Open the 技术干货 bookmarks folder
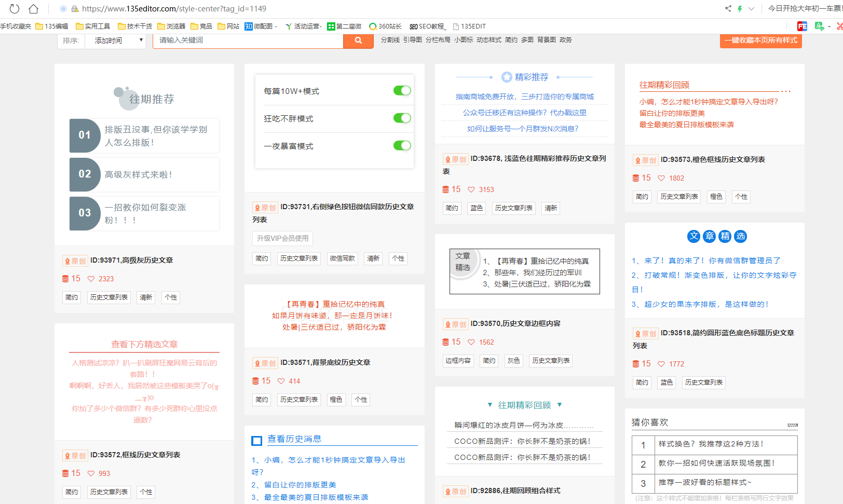The height and width of the screenshot is (504, 843). [x=135, y=26]
